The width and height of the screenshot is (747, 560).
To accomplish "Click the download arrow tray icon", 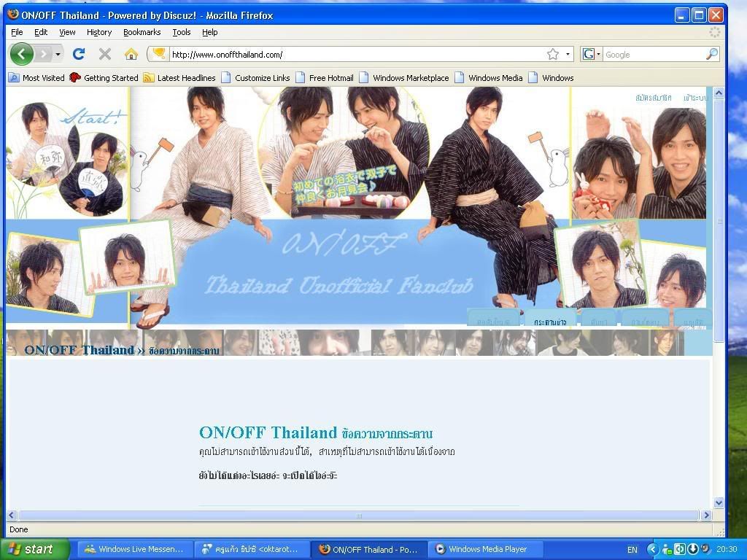I will coord(692,549).
